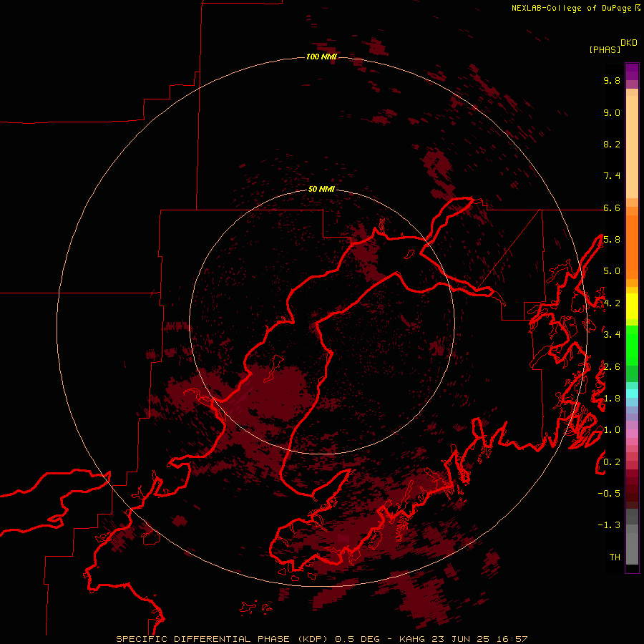Screen dimensions: 644x644
Task: Click the 7.4 value on the color scale
Action: (x=612, y=176)
